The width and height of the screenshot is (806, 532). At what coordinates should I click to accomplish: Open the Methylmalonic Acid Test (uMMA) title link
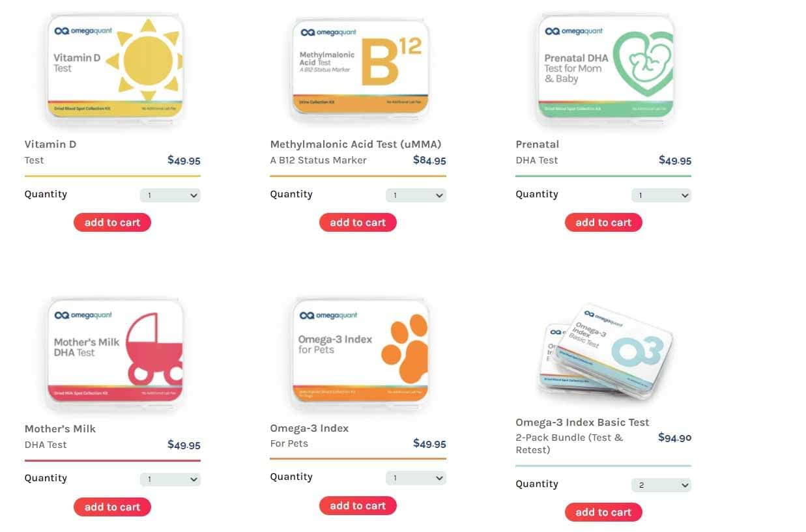point(356,145)
